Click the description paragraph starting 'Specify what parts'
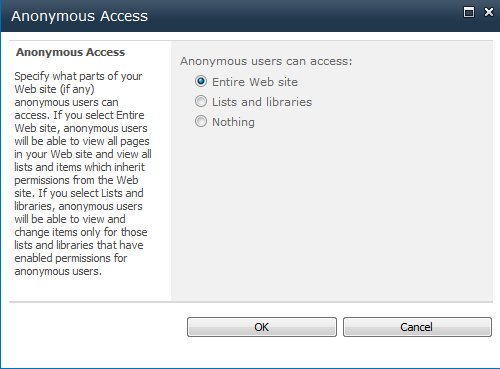 (x=83, y=173)
